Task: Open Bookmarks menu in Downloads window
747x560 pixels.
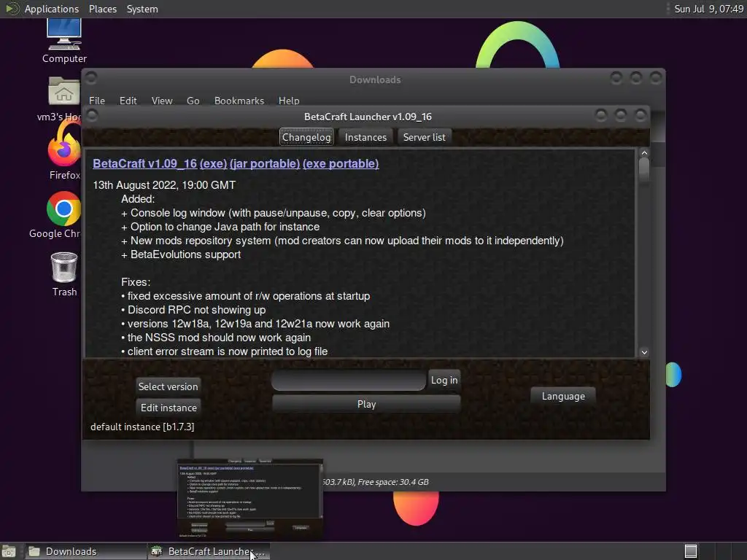Action: [239, 101]
